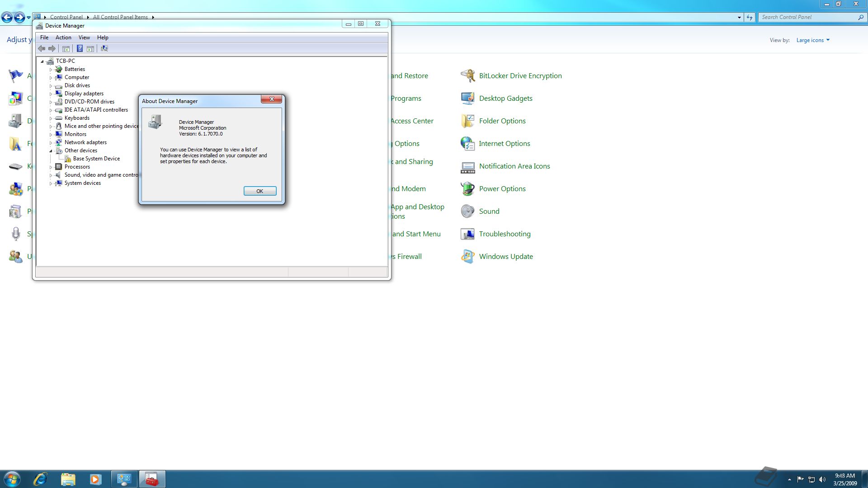Viewport: 868px width, 488px height.
Task: Open the View by Large icons dropdown
Action: (813, 40)
